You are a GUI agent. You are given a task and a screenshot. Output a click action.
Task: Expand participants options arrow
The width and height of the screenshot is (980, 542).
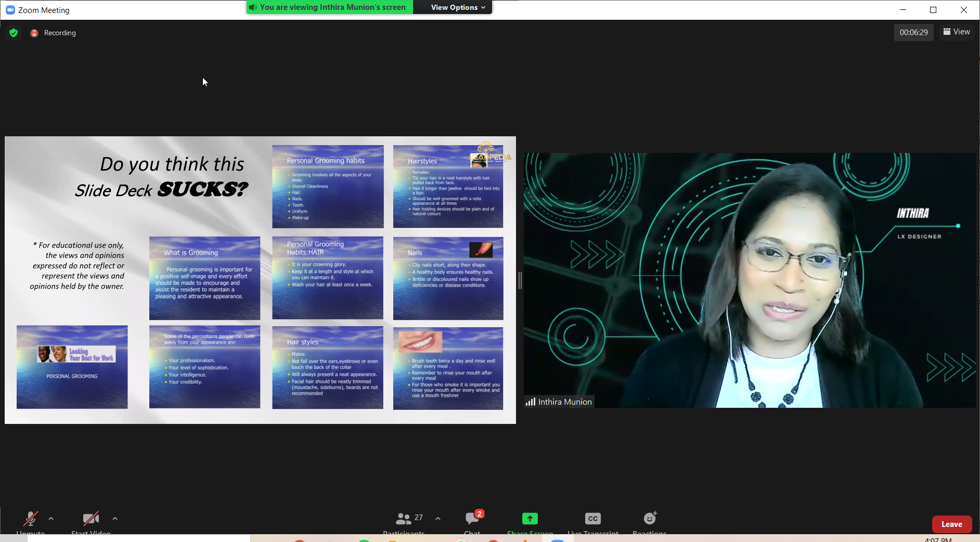pos(438,519)
